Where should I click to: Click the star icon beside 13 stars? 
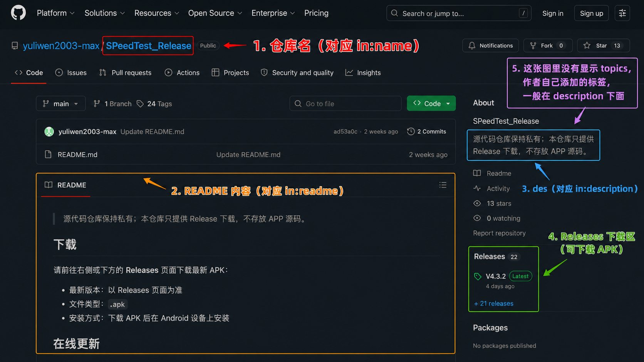[x=477, y=203]
